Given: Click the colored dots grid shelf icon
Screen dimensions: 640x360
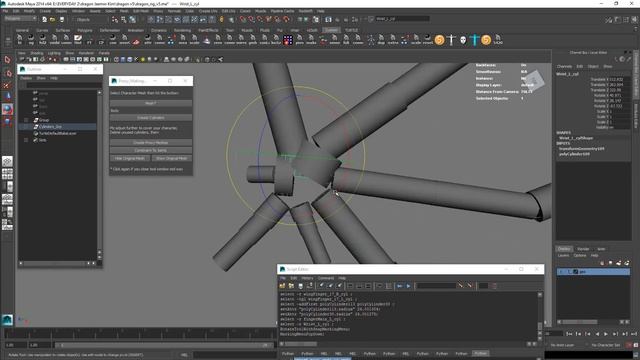Looking at the screenshot, I should click(288, 40).
